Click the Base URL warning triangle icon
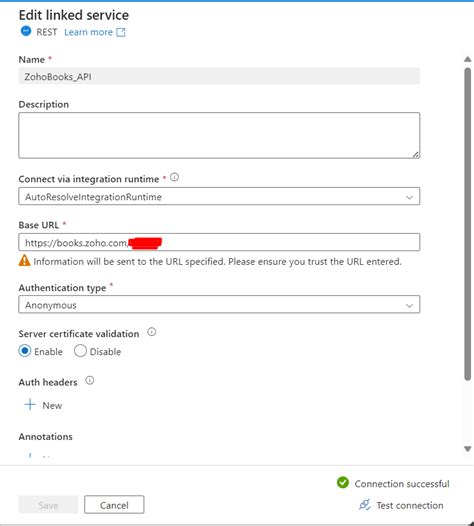 tap(24, 260)
